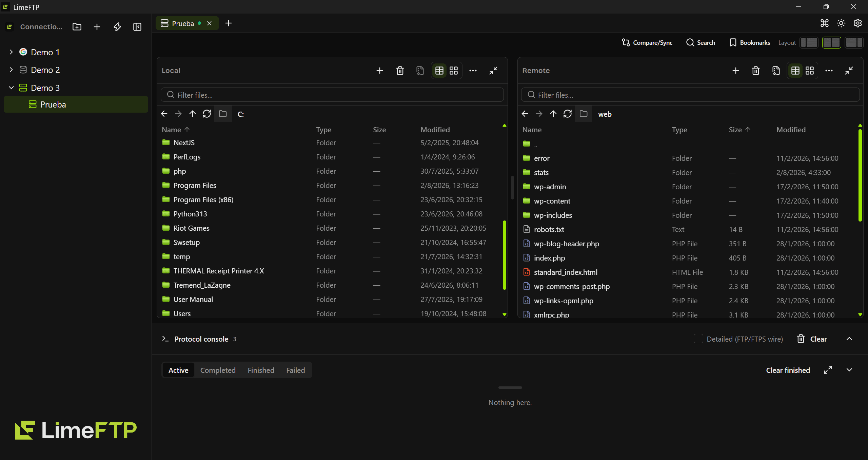Select the Prueba connection in sidebar
This screenshot has height=460, width=868.
coord(76,104)
